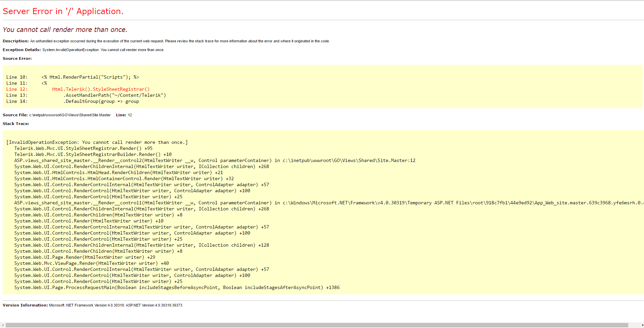Screen dimensions: 644x328
Task: Click the Line 10 RenderPartial("Scripts") code line
Action: tap(90, 77)
